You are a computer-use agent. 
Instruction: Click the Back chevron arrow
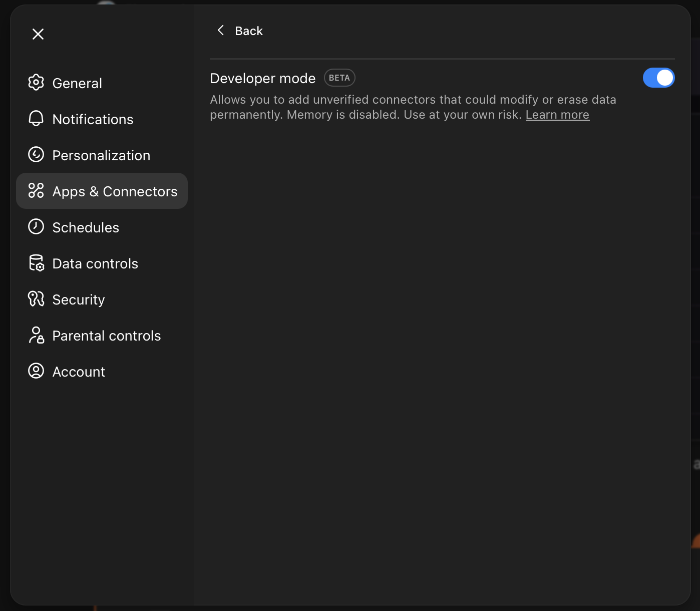pos(220,30)
